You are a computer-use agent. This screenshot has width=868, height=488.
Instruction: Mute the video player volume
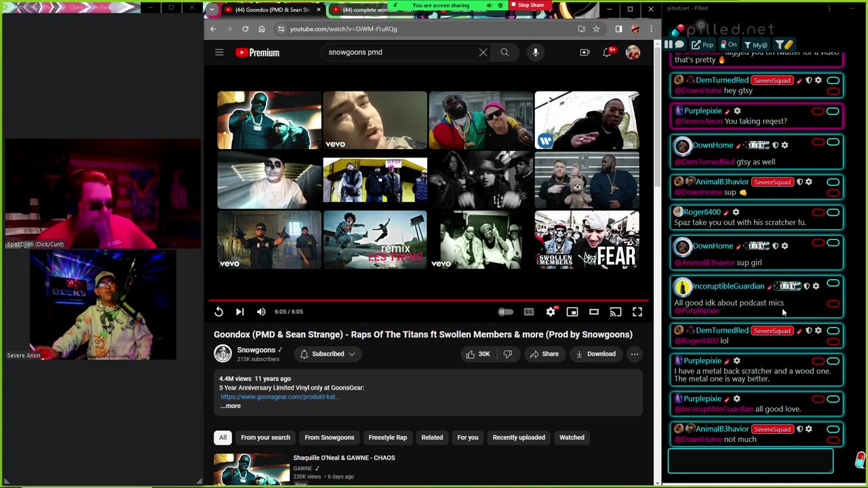261,312
